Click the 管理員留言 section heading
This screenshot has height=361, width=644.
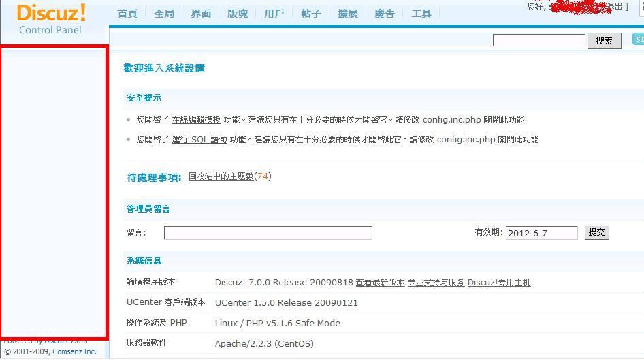pos(148,209)
